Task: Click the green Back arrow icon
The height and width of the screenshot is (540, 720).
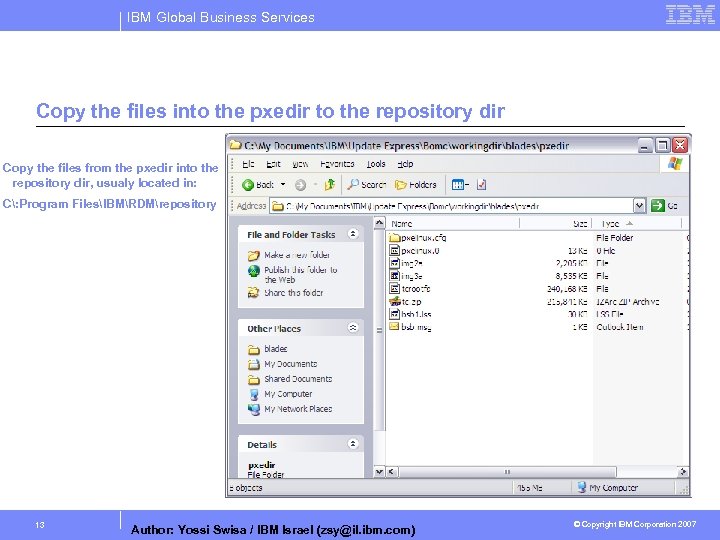Action: [248, 185]
